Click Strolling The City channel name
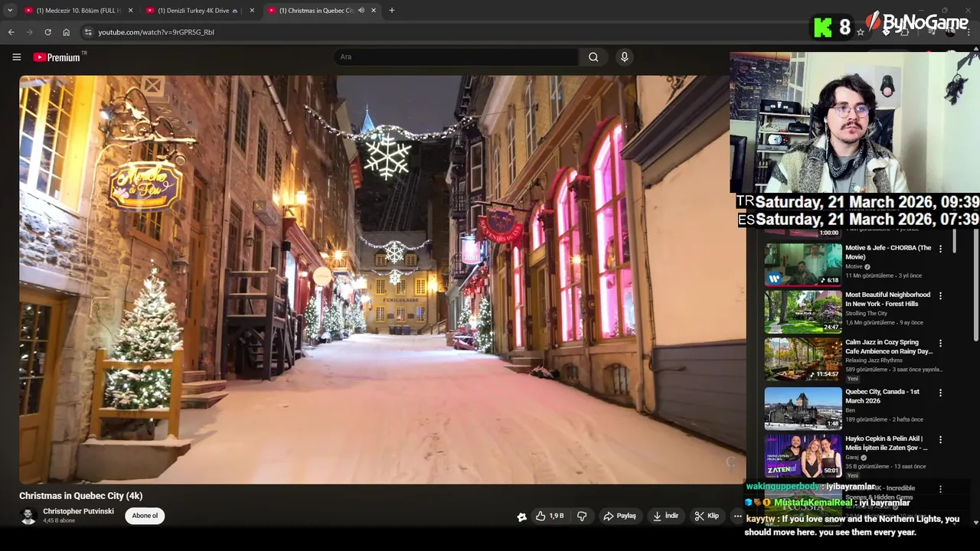The width and height of the screenshot is (980, 551). click(867, 313)
